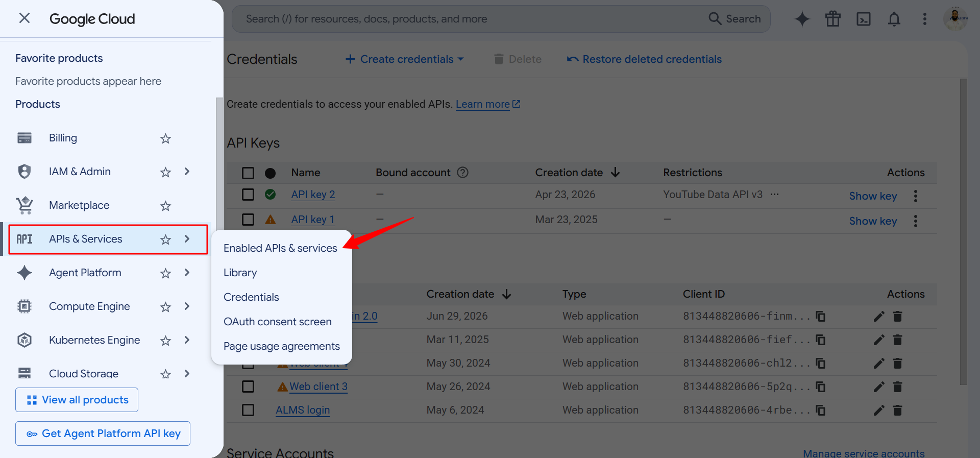The image size is (980, 458).
Task: Select the API key 2 checkbox
Action: (x=248, y=195)
